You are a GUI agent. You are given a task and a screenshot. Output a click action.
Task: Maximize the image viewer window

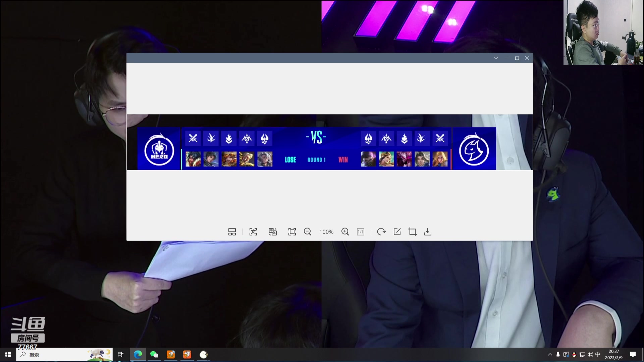pos(517,58)
